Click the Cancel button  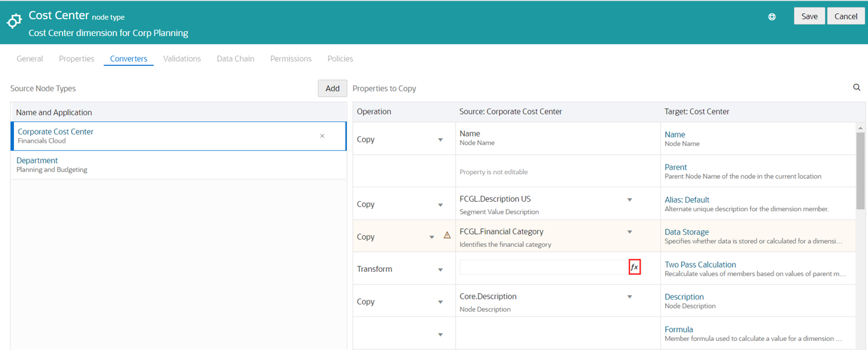tap(846, 16)
